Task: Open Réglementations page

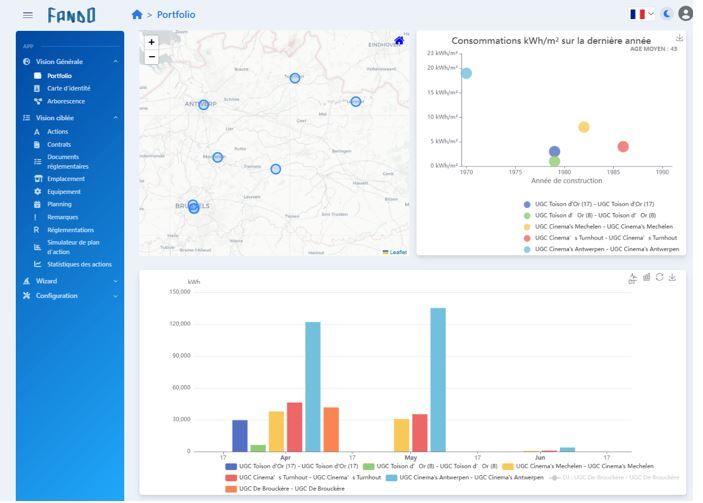Action: [x=70, y=230]
